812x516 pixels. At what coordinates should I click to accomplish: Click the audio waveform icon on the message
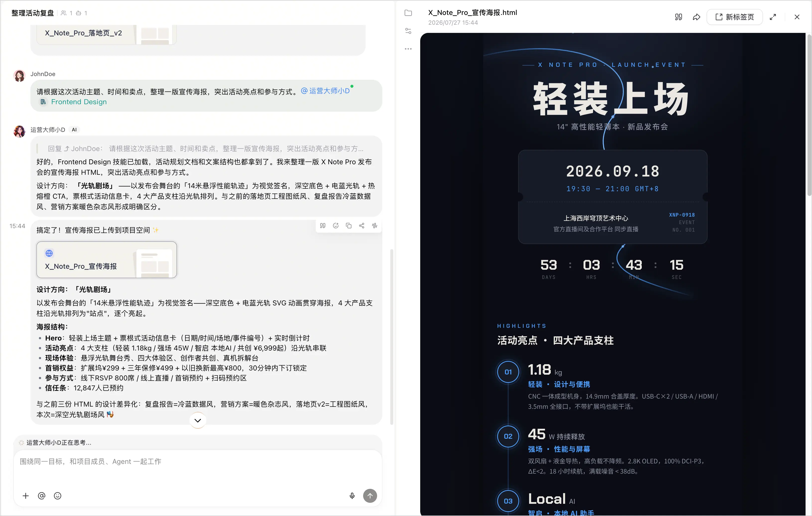point(375,226)
